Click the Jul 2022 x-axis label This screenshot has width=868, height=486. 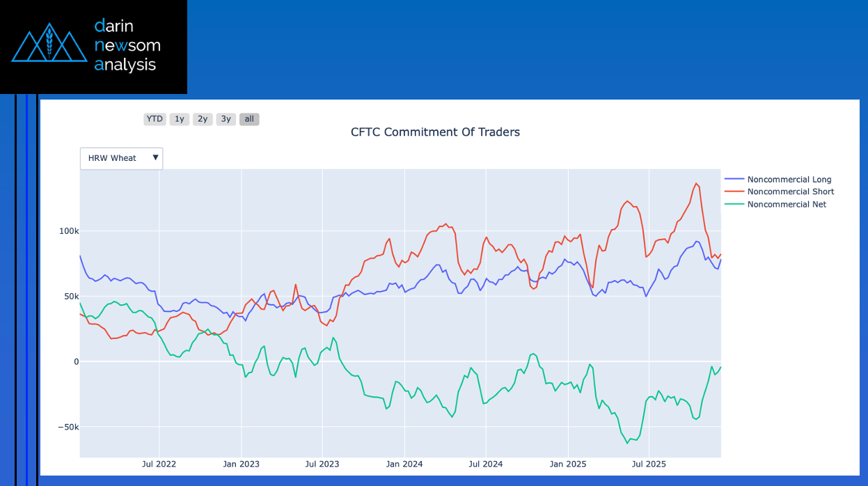[x=159, y=464]
